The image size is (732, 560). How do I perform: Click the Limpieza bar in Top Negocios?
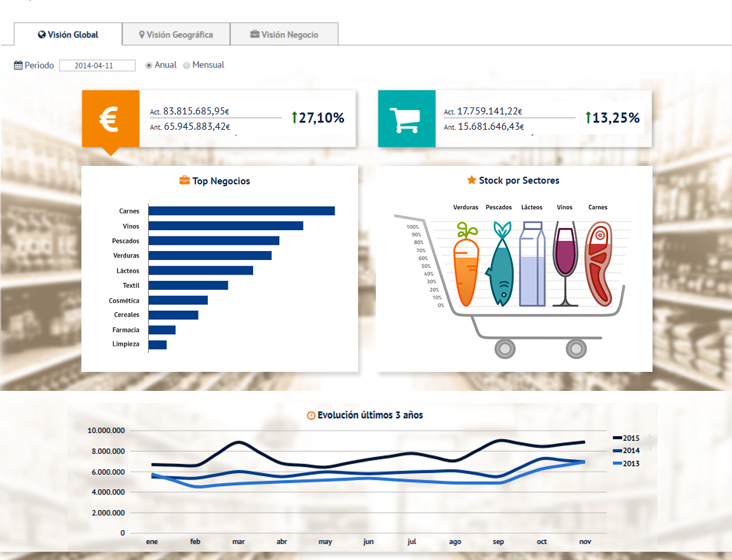pyautogui.click(x=158, y=345)
